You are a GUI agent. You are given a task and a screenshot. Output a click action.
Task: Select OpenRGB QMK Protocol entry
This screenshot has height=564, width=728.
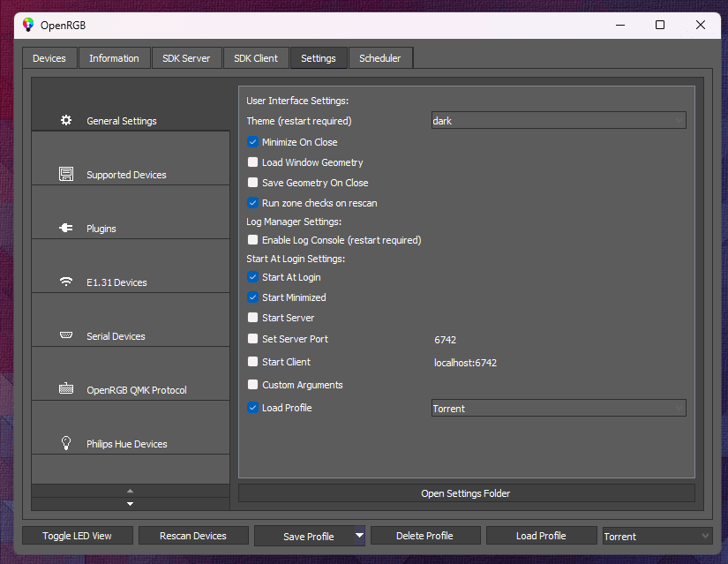[x=131, y=374]
